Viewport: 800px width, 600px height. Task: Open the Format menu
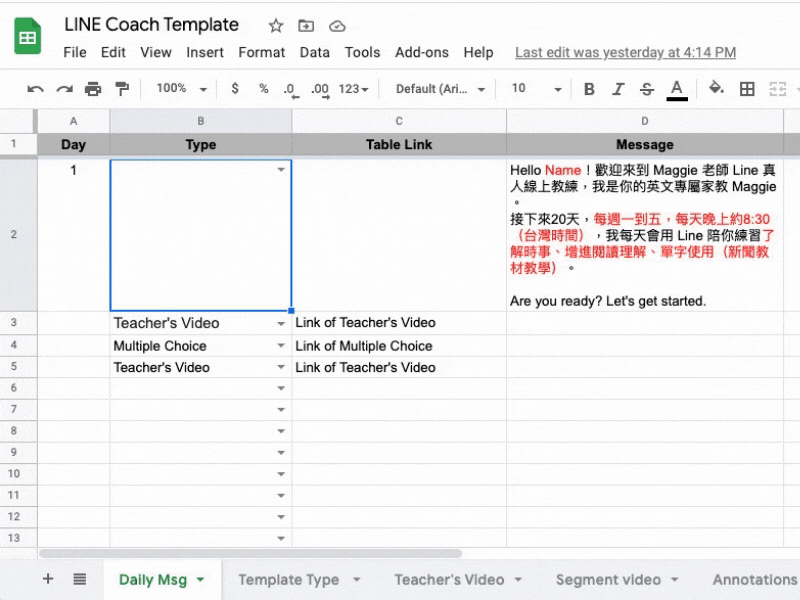(261, 52)
